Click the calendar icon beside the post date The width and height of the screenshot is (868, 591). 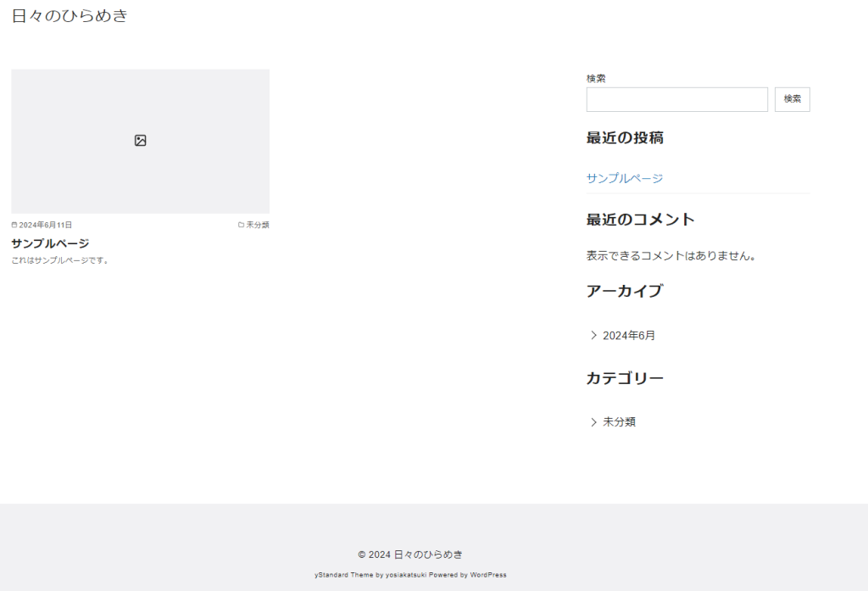tap(14, 226)
